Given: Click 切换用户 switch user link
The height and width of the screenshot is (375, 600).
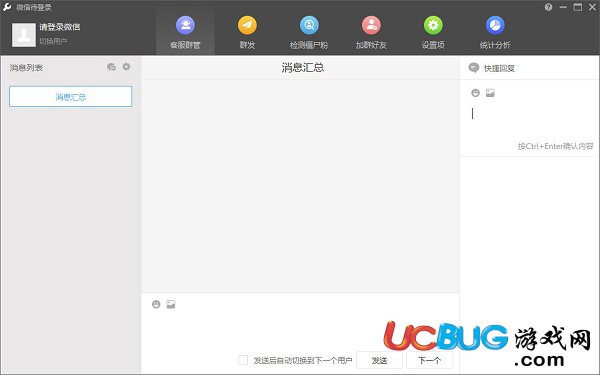Looking at the screenshot, I should click(x=53, y=41).
